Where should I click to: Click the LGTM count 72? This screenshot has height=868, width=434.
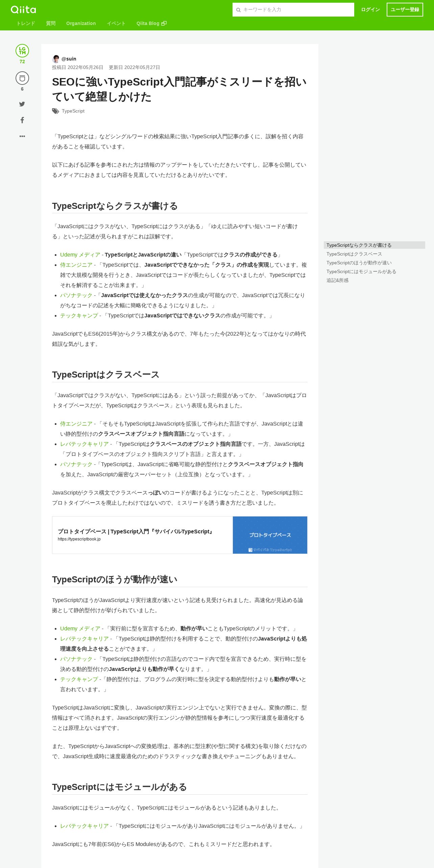[22, 62]
